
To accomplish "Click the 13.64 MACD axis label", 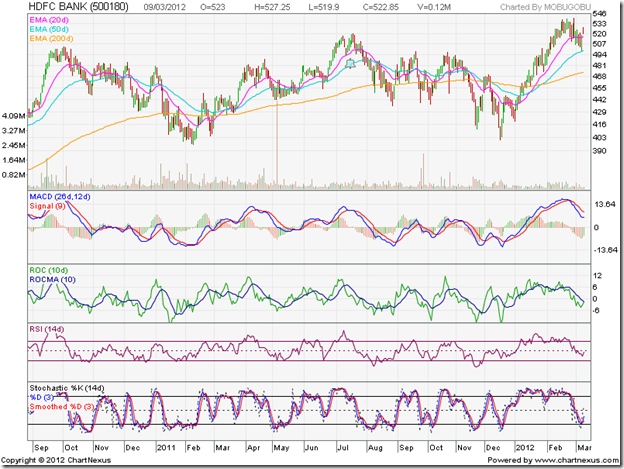I will [x=605, y=204].
